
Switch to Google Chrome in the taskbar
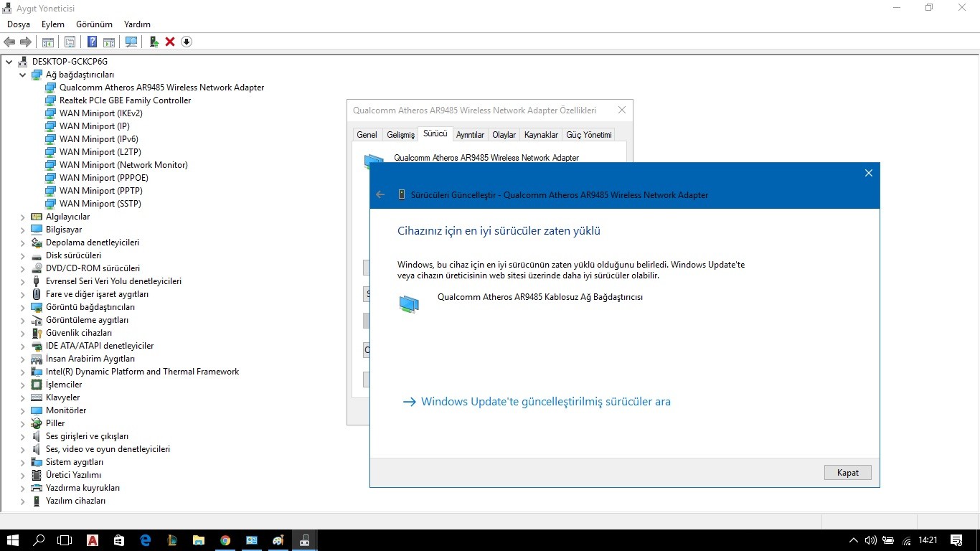point(225,540)
